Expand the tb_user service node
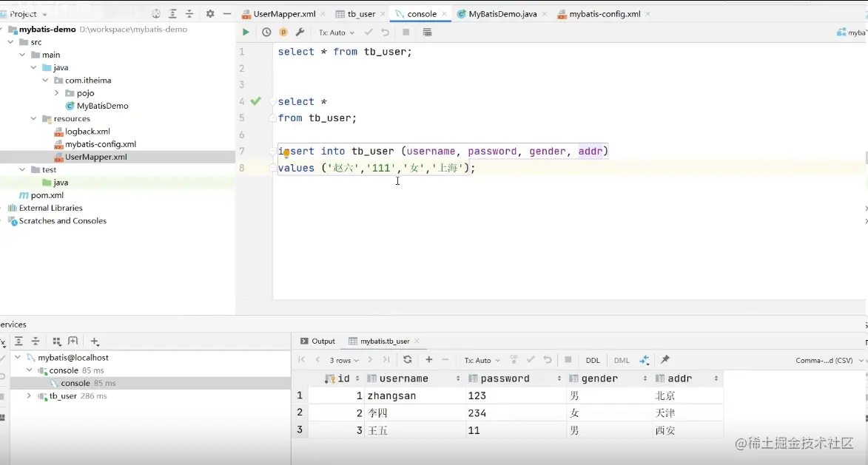 pos(29,396)
